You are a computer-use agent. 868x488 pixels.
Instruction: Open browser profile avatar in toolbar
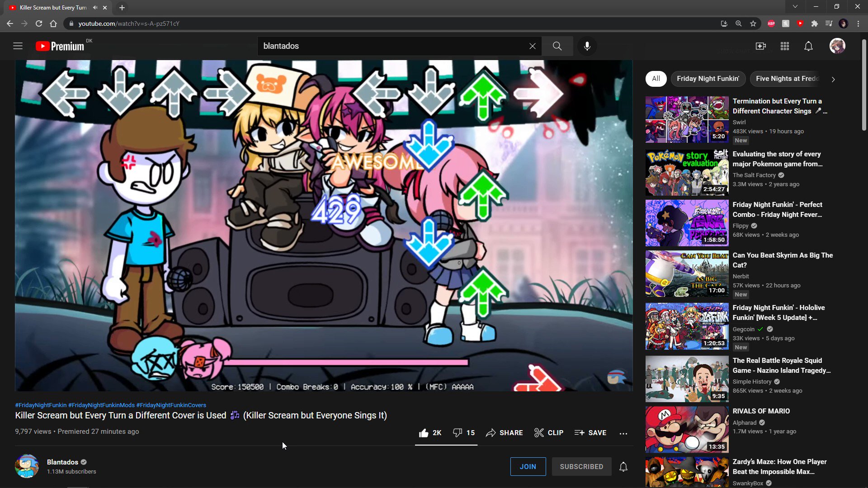[x=843, y=23]
